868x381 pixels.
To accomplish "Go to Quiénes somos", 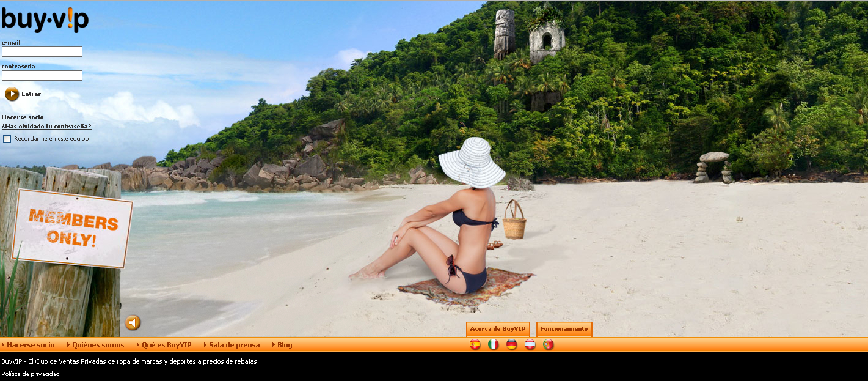I will pos(98,345).
